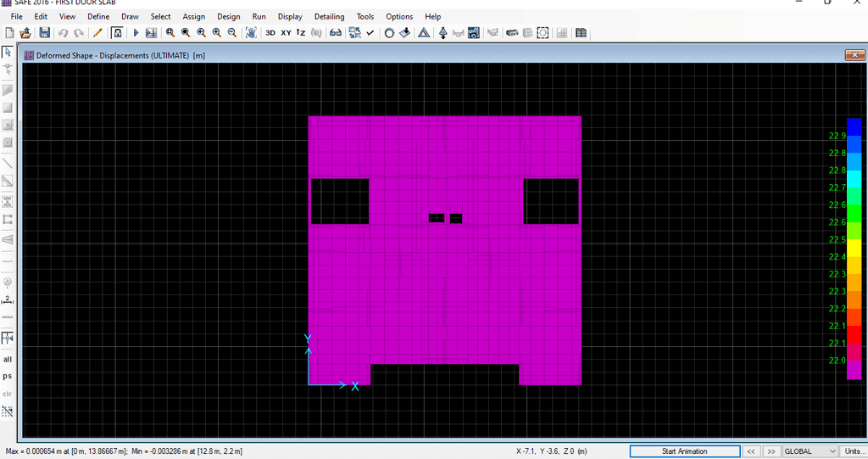Viewport: 868px width, 459px height.
Task: Open the Help menu
Action: [x=433, y=17]
